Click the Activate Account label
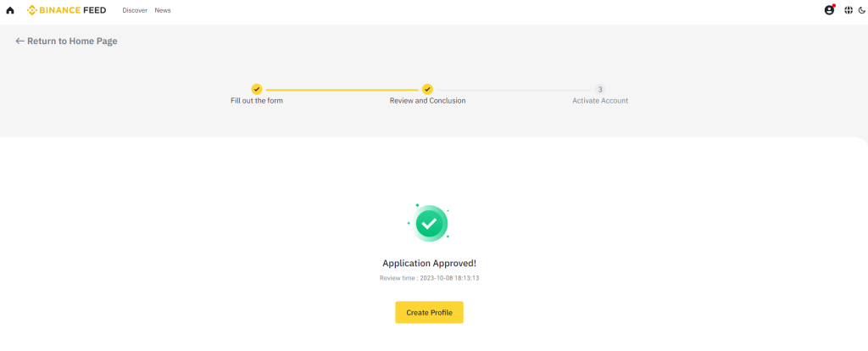 600,101
